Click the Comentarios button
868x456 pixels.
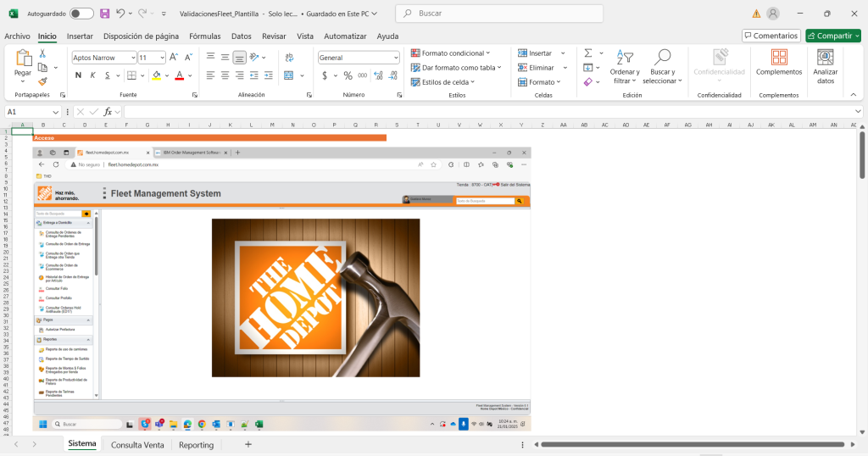pyautogui.click(x=771, y=36)
